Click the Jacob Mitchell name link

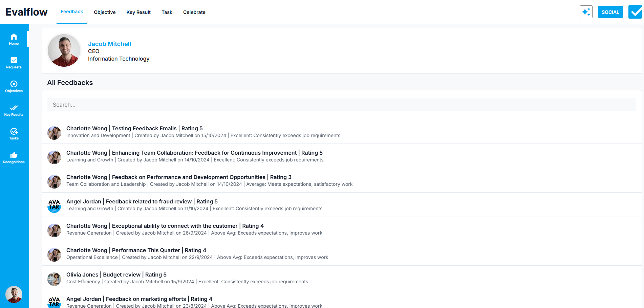click(x=109, y=44)
